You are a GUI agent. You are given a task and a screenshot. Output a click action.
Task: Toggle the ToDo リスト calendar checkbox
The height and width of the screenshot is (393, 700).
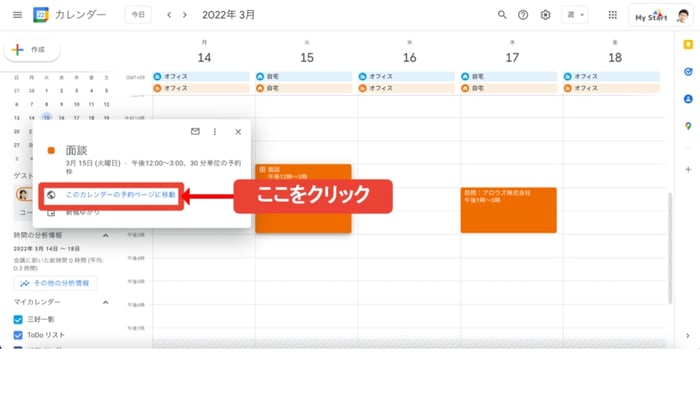coord(18,335)
